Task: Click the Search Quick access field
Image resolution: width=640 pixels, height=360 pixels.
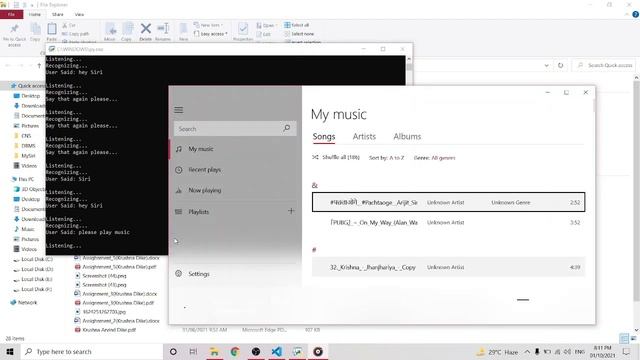Action: coord(604,65)
